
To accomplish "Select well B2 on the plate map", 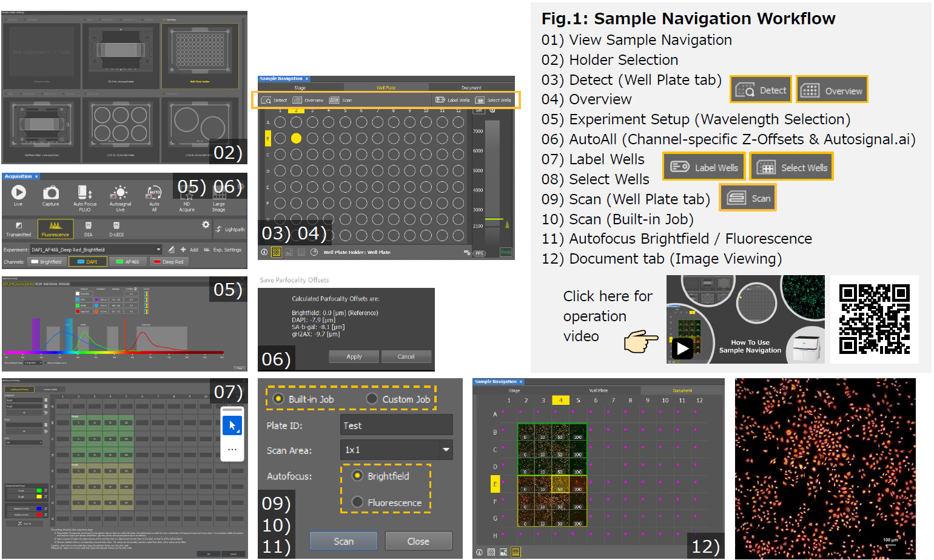I will tap(296, 138).
